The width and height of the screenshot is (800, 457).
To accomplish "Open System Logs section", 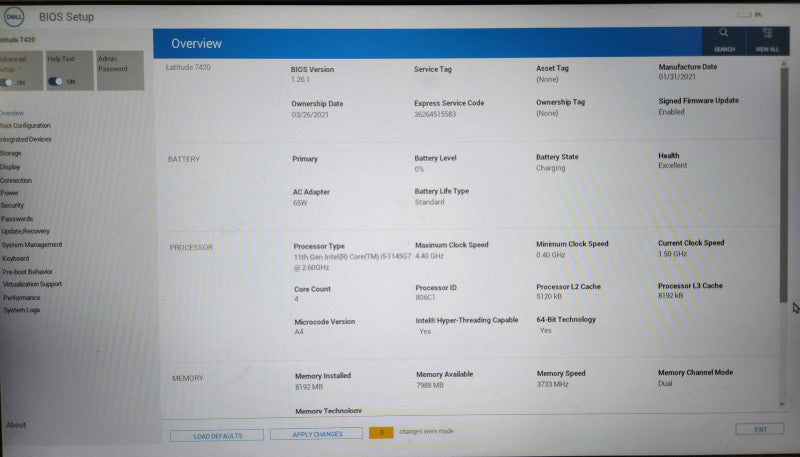I will (x=21, y=310).
